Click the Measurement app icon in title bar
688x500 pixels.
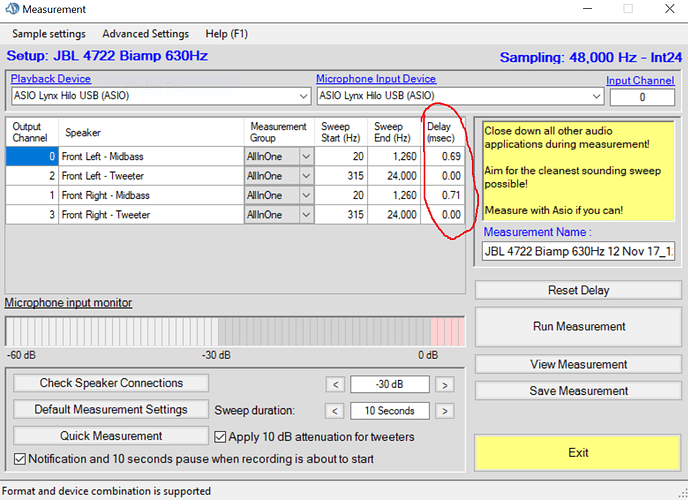(x=11, y=10)
